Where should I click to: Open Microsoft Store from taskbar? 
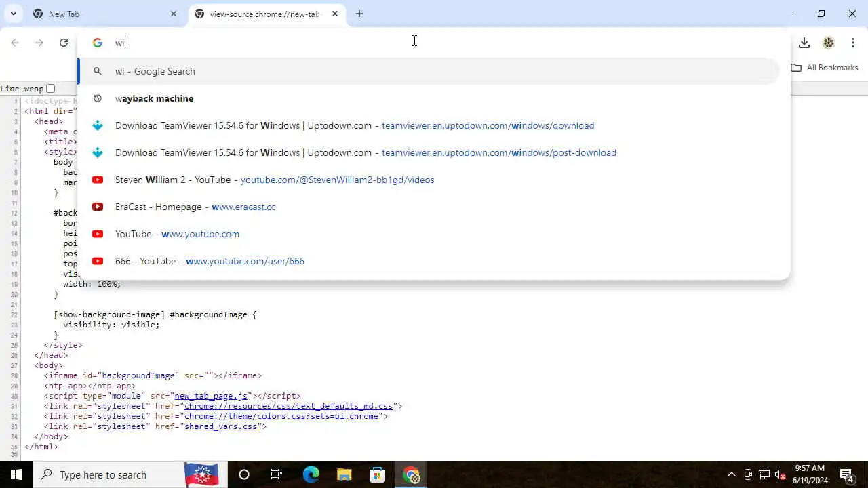pyautogui.click(x=378, y=474)
